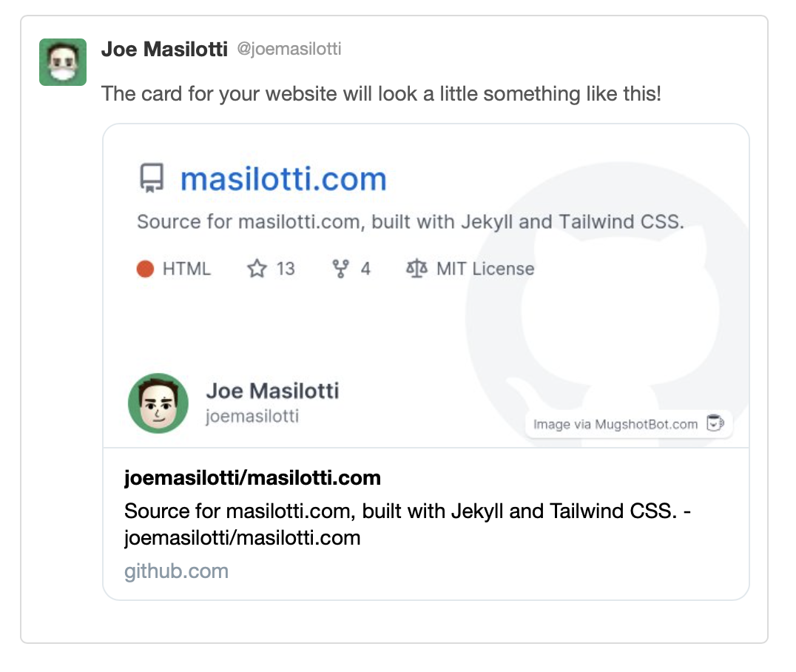
Task: Click the MIT License label
Action: click(x=485, y=269)
